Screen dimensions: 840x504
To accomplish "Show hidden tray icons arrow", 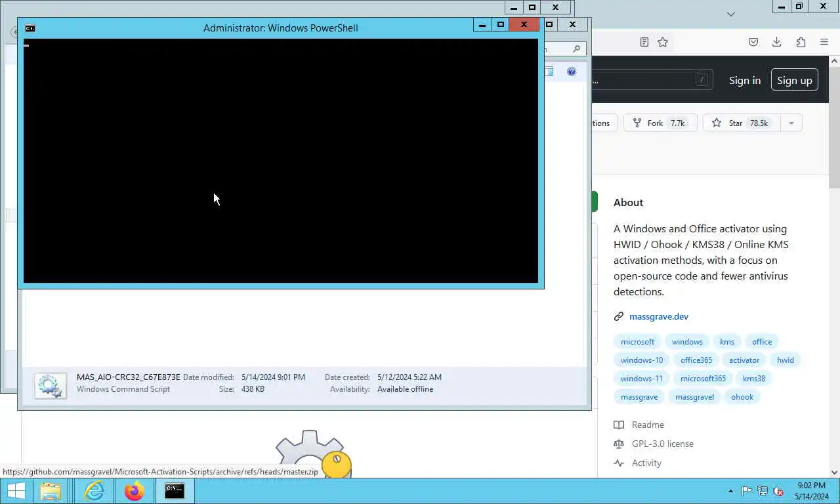I will pos(730,491).
